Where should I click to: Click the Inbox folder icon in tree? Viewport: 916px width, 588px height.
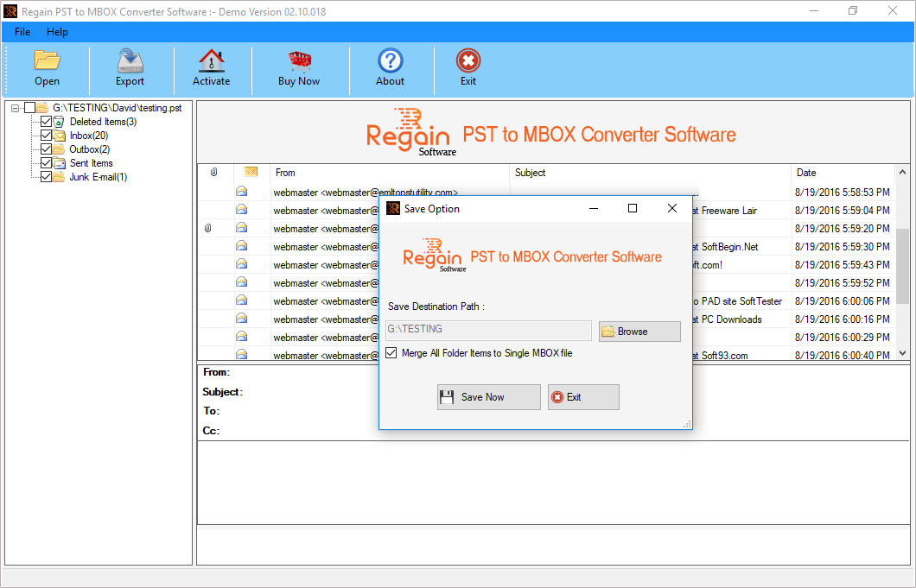(x=59, y=136)
